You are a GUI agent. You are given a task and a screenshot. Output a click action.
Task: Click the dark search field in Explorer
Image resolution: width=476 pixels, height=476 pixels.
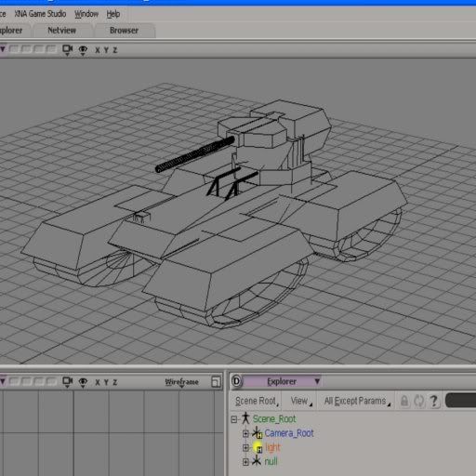(x=460, y=400)
